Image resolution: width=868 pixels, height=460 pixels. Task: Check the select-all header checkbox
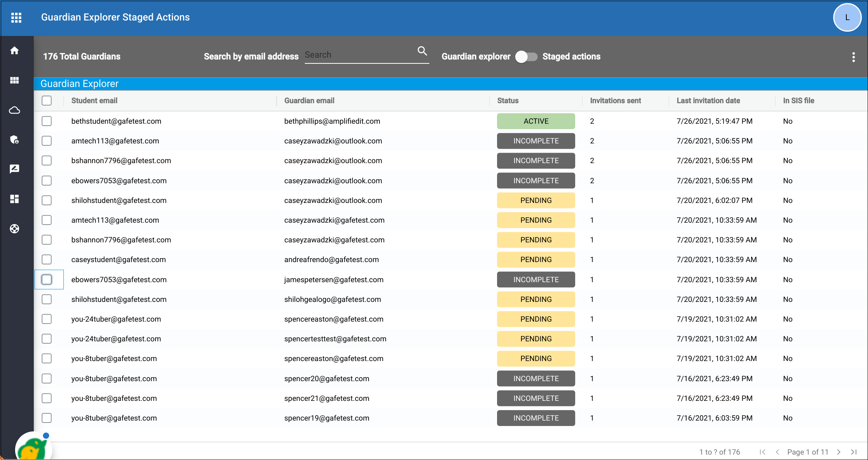(47, 101)
